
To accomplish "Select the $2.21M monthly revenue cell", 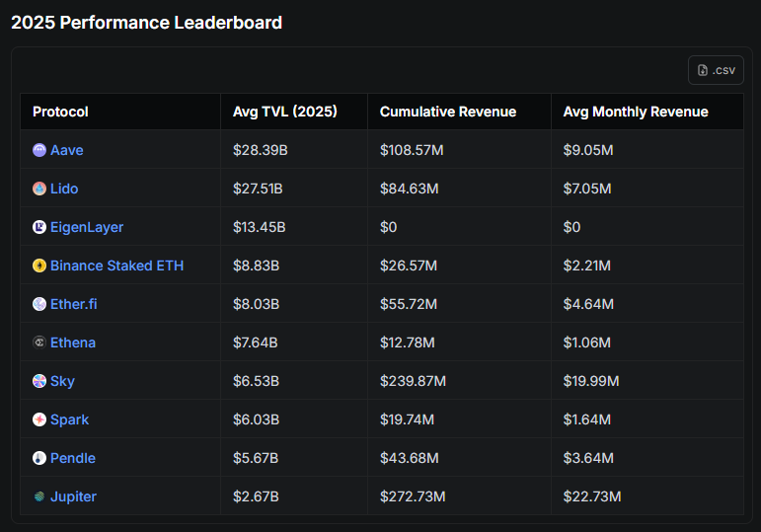I will point(647,266).
